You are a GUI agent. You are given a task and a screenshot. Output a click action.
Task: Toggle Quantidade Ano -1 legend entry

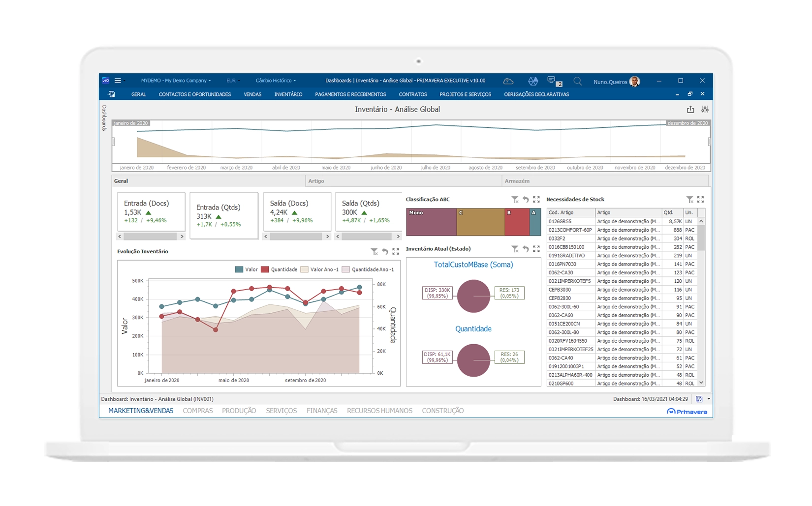pyautogui.click(x=368, y=269)
